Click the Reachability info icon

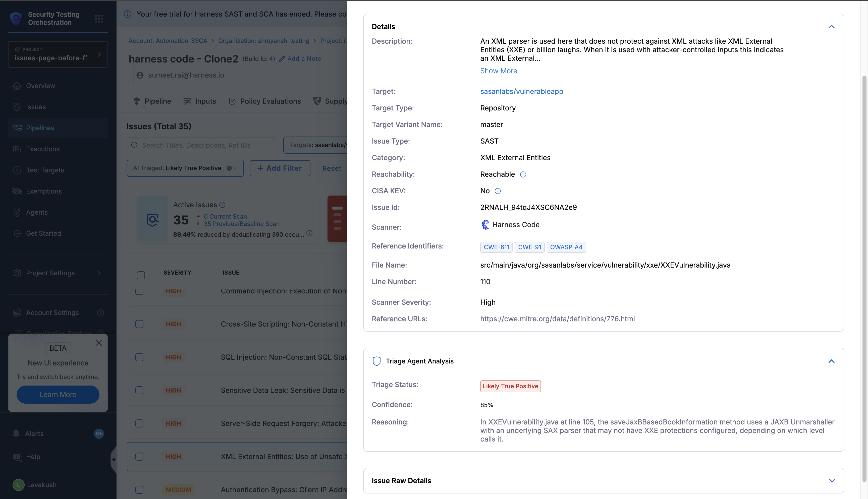tap(523, 174)
